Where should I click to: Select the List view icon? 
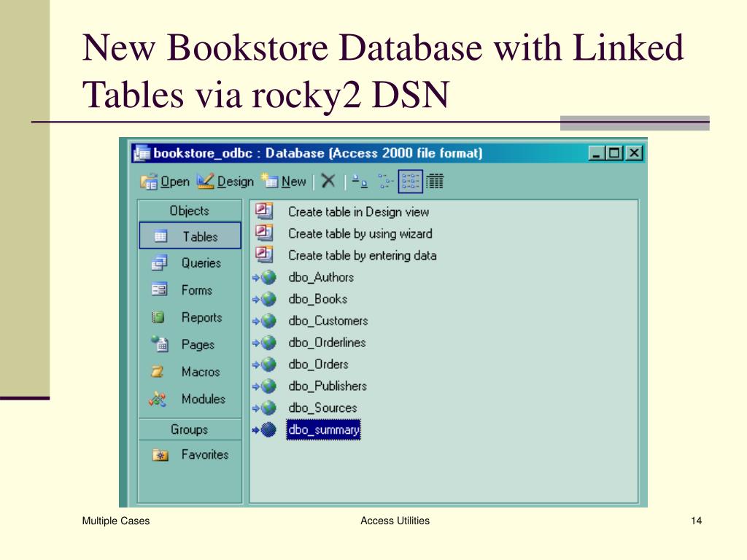click(x=410, y=182)
